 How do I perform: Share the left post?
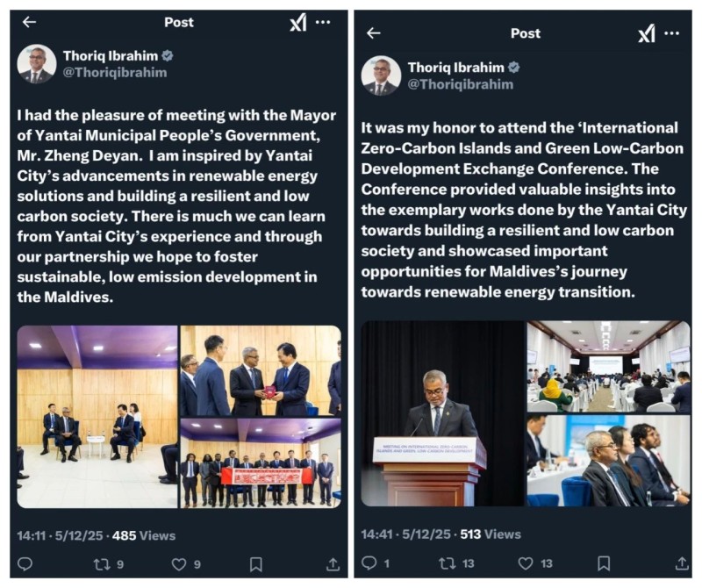(x=333, y=563)
